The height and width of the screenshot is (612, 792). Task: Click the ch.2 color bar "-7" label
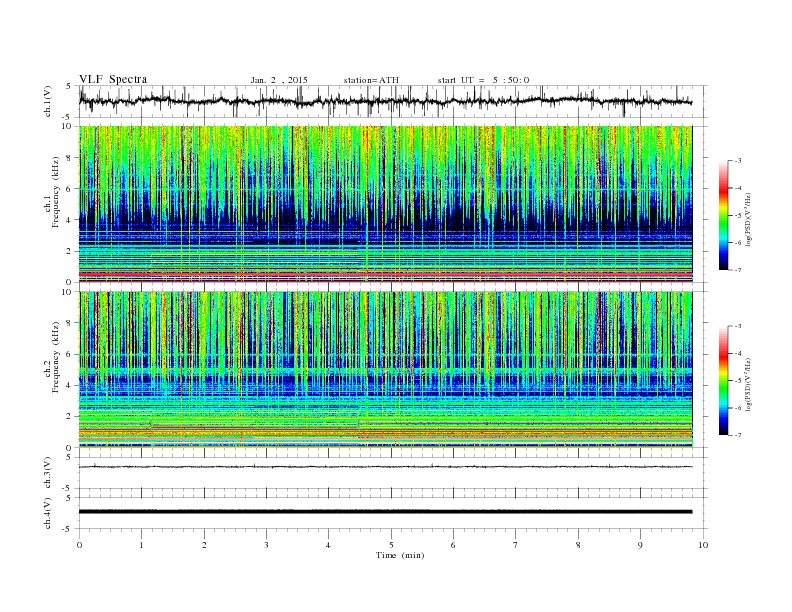738,435
